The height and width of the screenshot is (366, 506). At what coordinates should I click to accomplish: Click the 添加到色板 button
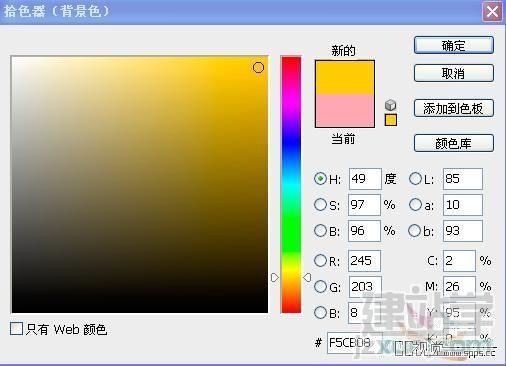click(454, 108)
